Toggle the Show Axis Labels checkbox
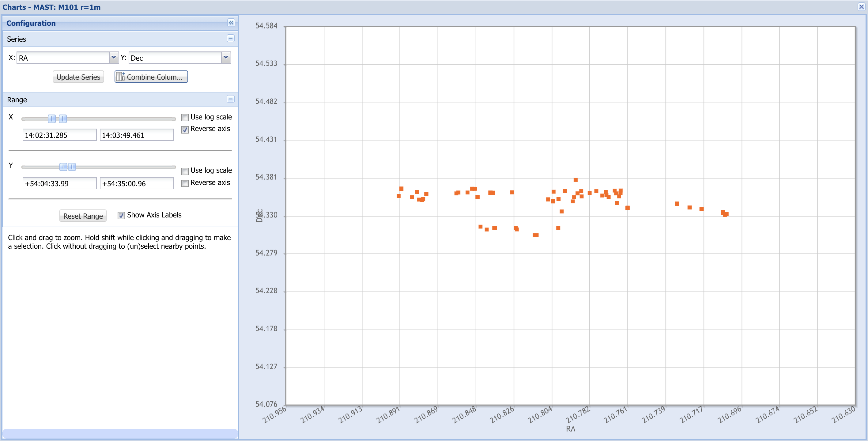 [121, 216]
